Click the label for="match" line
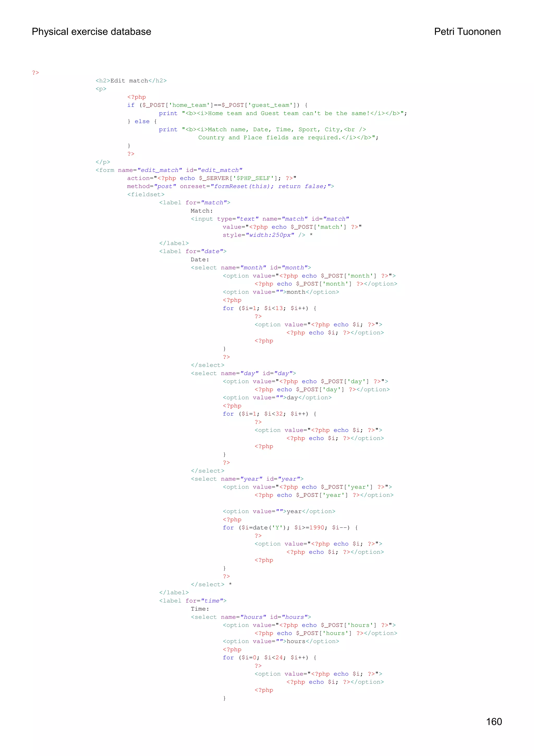534x756 pixels. pyautogui.click(x=195, y=202)
